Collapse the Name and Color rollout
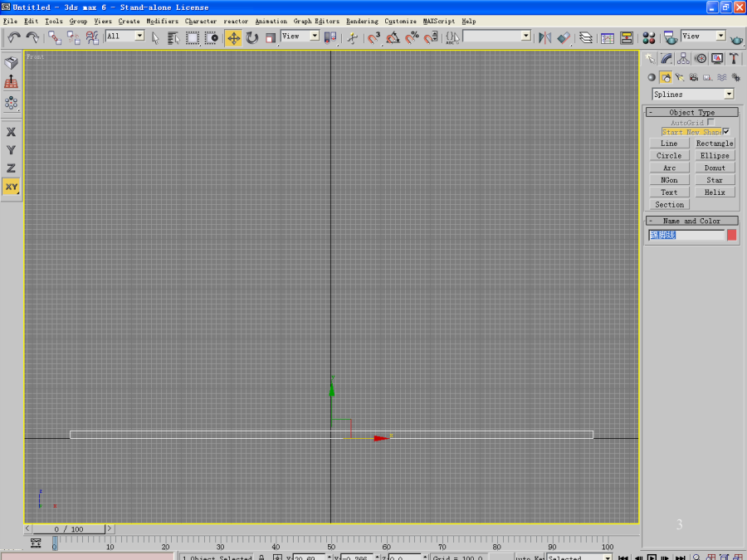The width and height of the screenshot is (747, 560). [691, 221]
